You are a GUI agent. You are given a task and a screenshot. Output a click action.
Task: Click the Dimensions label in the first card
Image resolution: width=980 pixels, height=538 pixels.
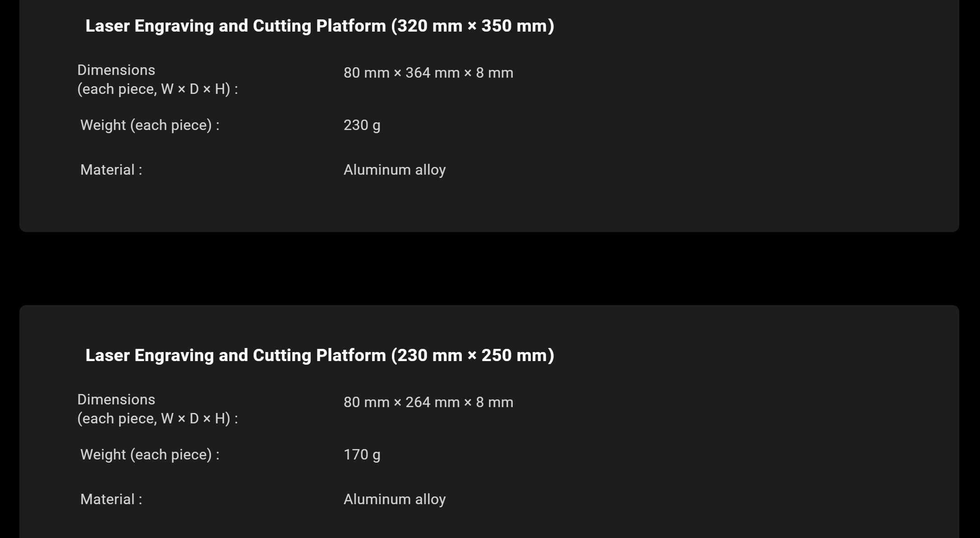point(116,70)
